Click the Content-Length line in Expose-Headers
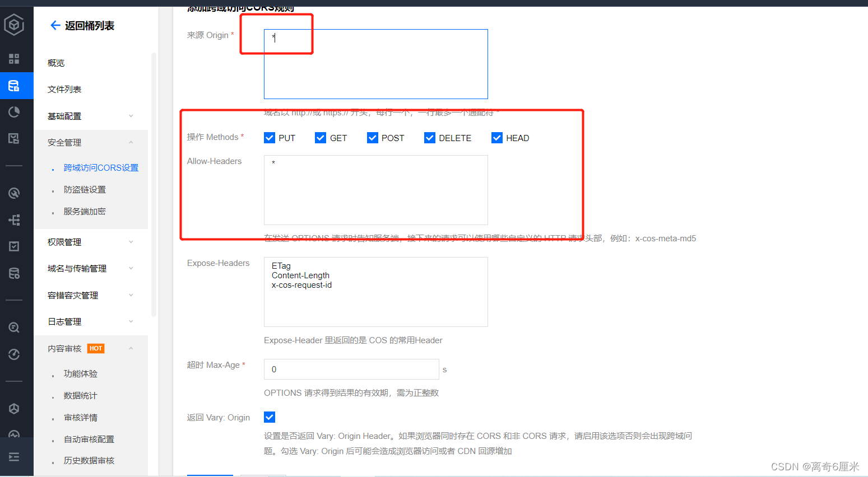Viewport: 868px width, 477px height. 300,275
